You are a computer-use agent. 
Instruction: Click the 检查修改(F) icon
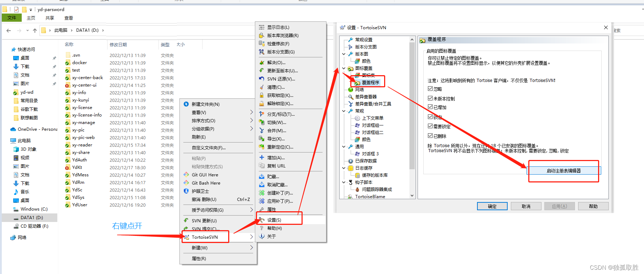[x=262, y=43]
